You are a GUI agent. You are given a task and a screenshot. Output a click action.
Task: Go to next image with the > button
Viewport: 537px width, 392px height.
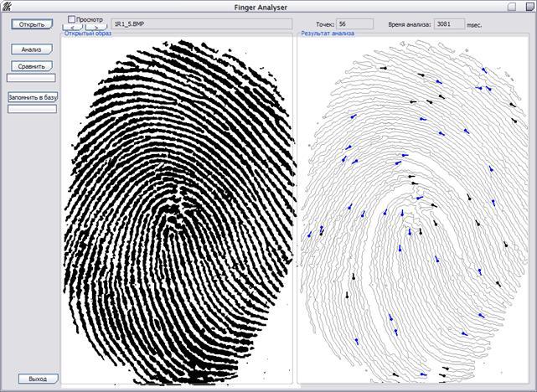click(x=96, y=28)
